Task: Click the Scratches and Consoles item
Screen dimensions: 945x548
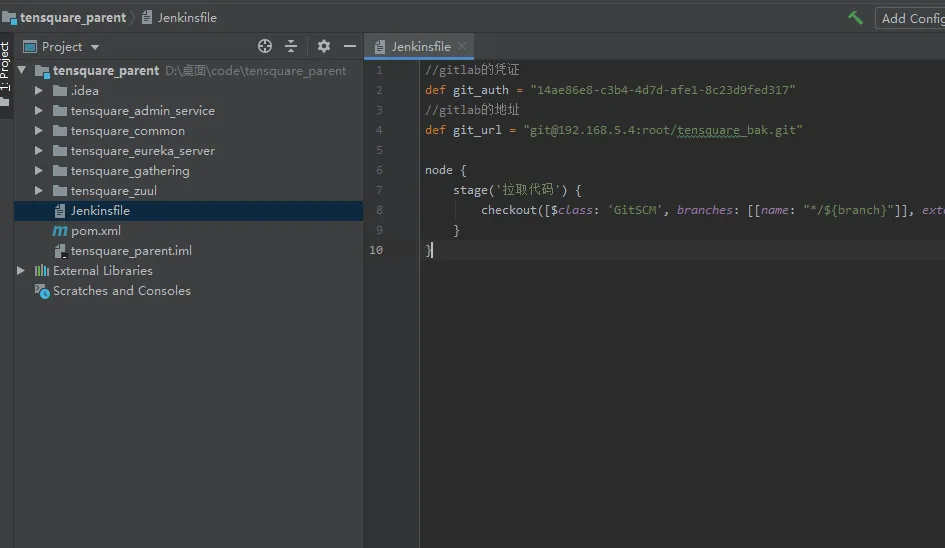Action: (x=121, y=291)
